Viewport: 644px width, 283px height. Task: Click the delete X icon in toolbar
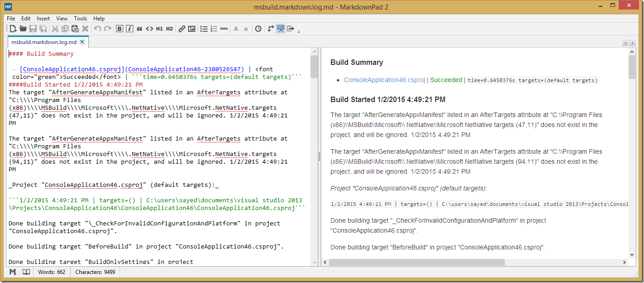[85, 29]
